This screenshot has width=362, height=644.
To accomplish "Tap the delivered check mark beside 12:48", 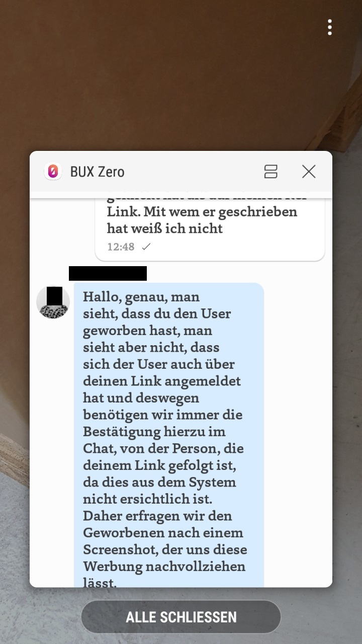I will tap(146, 247).
